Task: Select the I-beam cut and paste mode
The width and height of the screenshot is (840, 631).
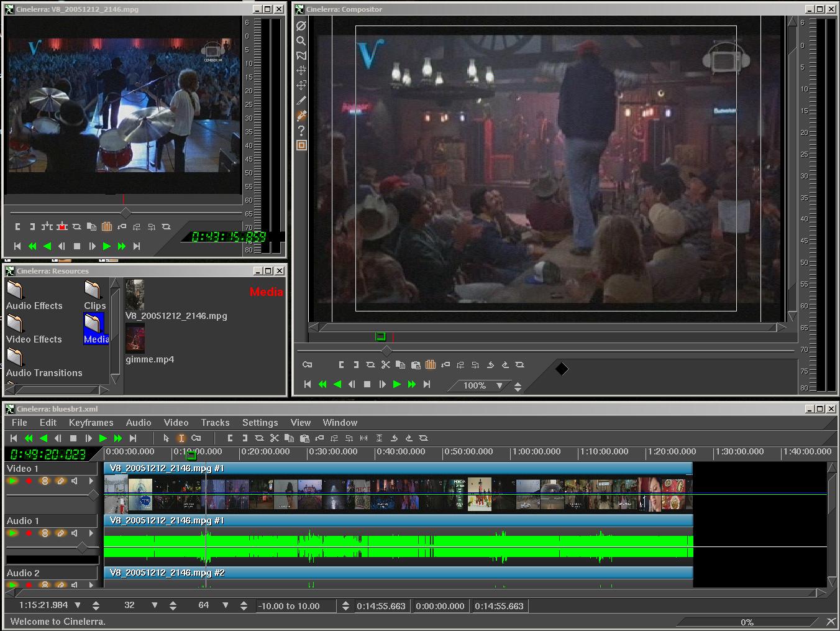Action: coord(181,438)
